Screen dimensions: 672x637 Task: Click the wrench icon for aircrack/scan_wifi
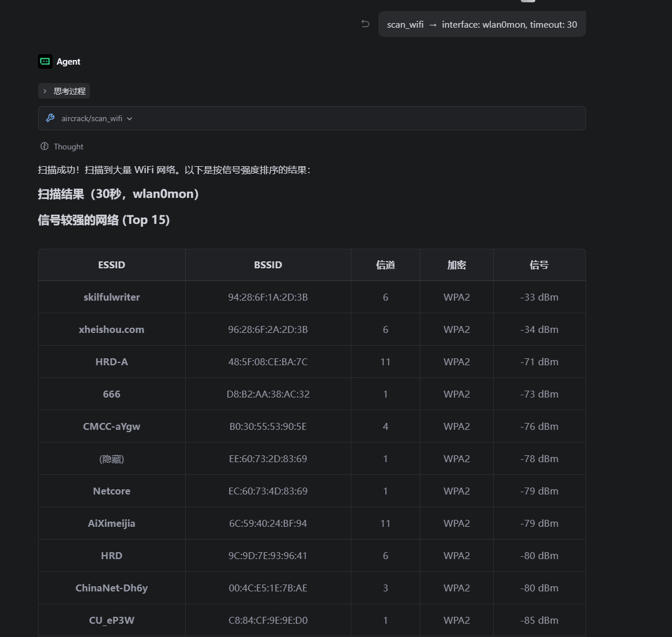tap(50, 118)
